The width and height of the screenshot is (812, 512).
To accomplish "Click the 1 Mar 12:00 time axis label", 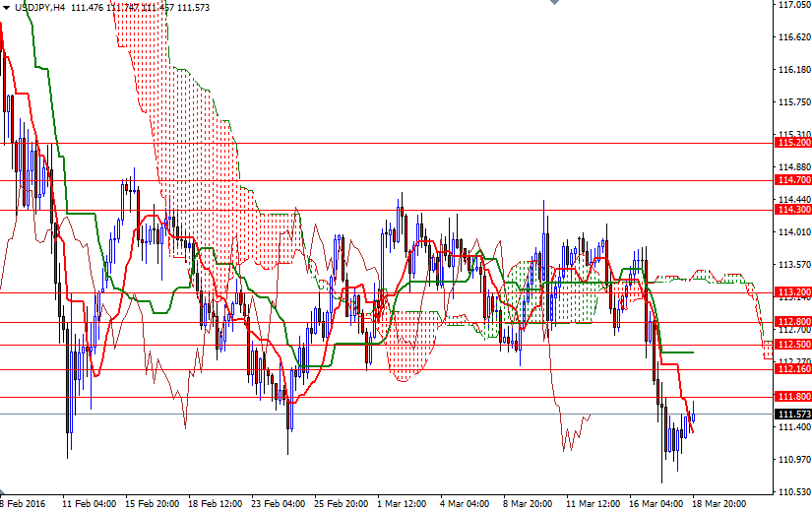I will 402,504.
